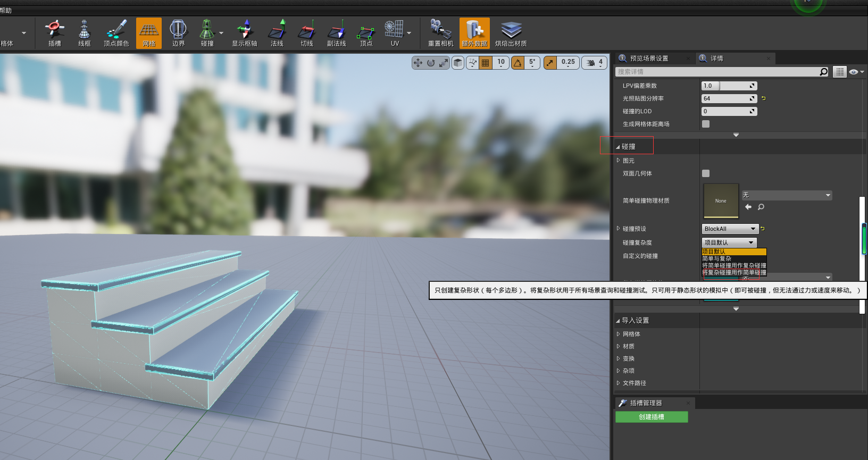The image size is (868, 460).
Task: Toggle the 网格 grid toolbar button
Action: (x=149, y=33)
